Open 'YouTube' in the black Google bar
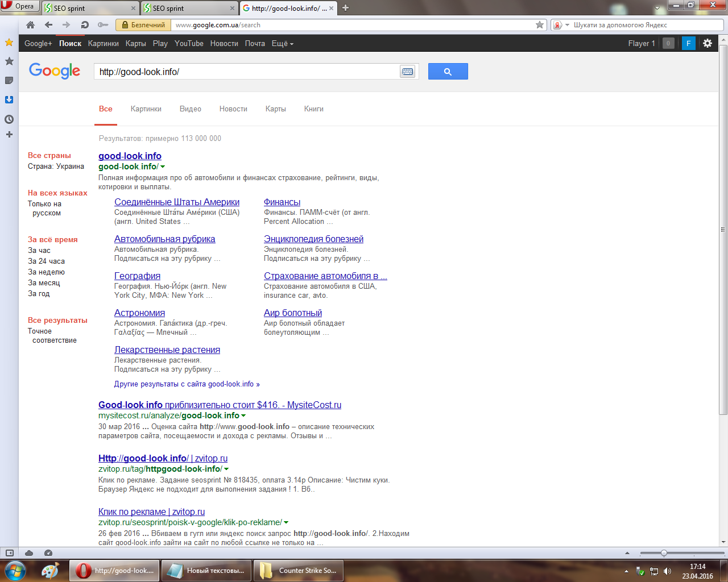The width and height of the screenshot is (728, 582). point(189,43)
